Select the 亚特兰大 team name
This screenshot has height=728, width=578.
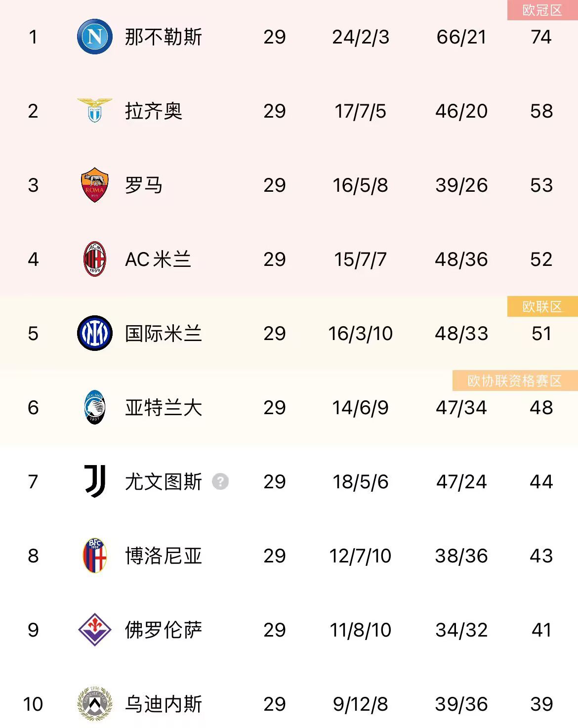(x=164, y=408)
